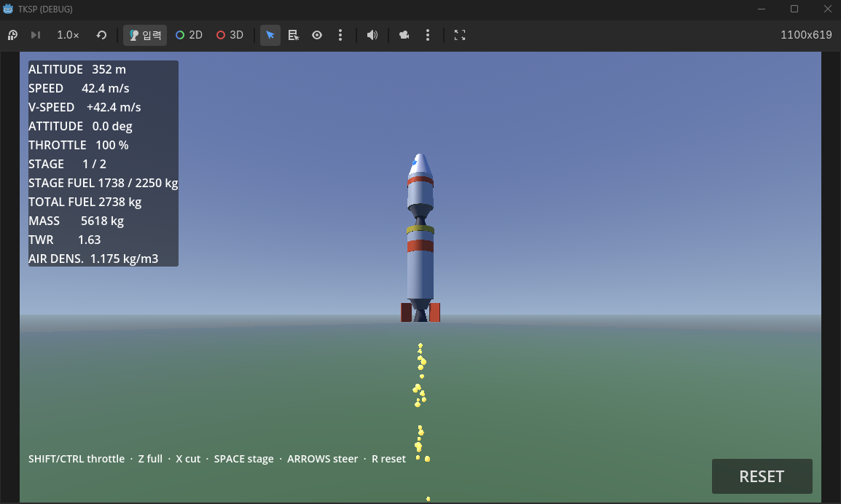Screen dimensions: 841x504
Task: Click the RESET button
Action: coord(762,476)
